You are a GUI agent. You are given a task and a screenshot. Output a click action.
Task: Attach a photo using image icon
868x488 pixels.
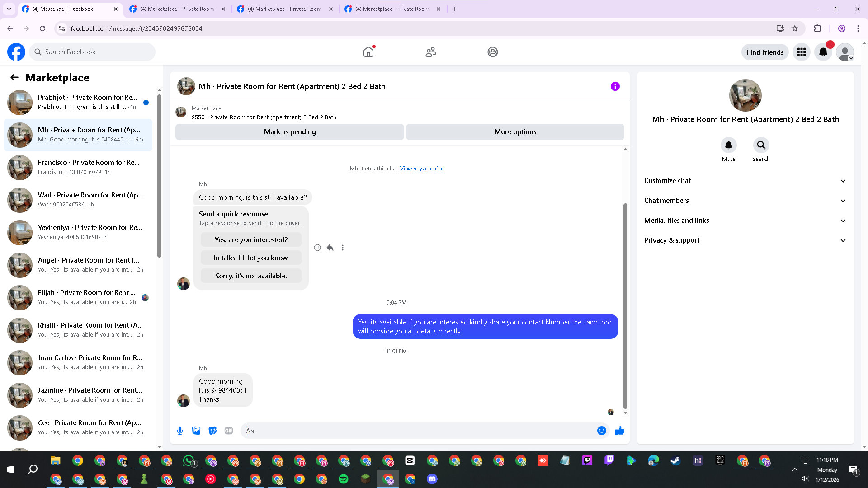196,431
